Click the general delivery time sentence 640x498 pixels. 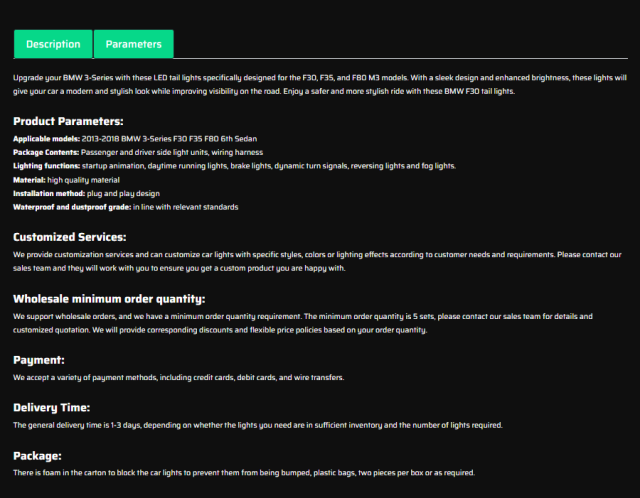[258, 425]
